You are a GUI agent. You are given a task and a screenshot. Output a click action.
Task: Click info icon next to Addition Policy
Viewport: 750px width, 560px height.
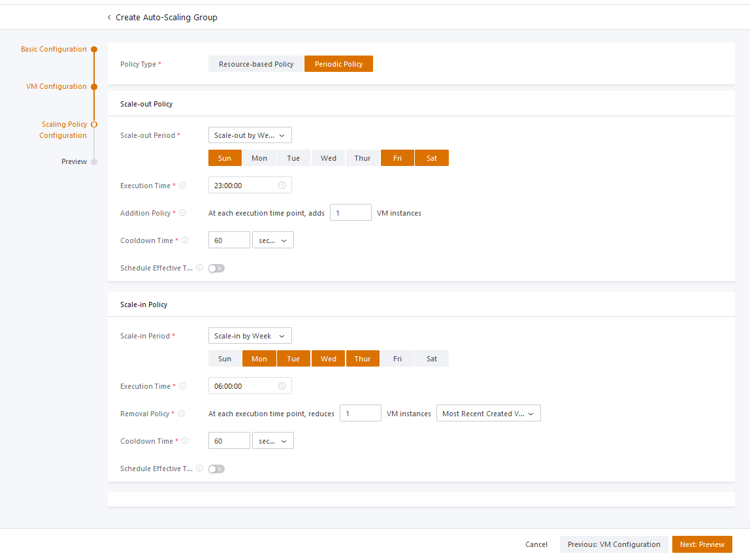click(182, 213)
